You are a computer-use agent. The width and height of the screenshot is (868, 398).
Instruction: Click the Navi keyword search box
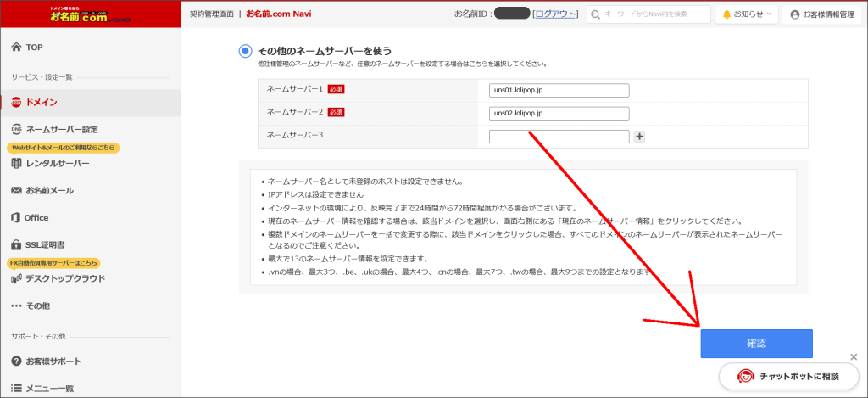coord(648,14)
